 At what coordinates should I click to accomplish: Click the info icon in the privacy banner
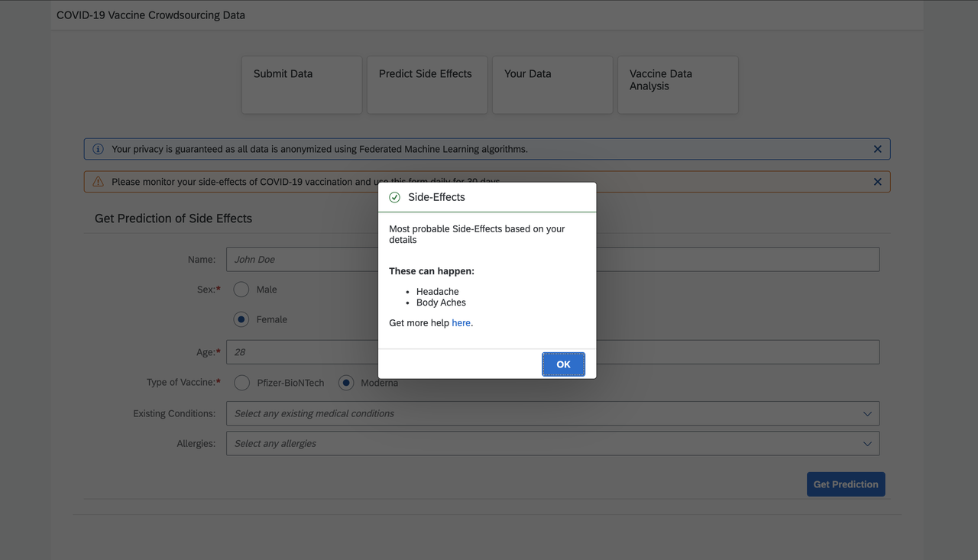pos(97,148)
